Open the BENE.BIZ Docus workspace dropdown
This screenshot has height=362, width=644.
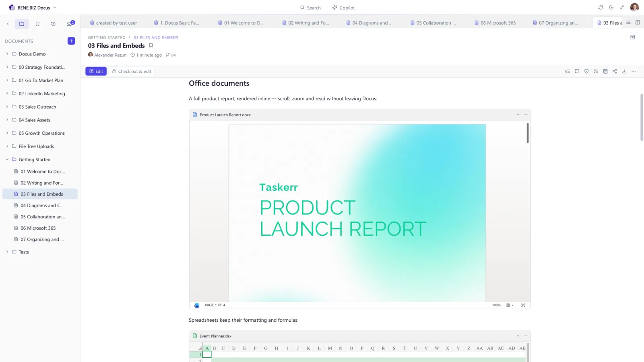click(33, 8)
